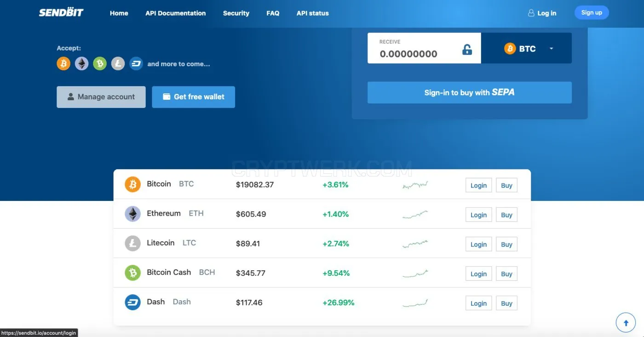View the Ethereum price sparkline chart
Viewport: 644px width, 337px height.
[415, 214]
